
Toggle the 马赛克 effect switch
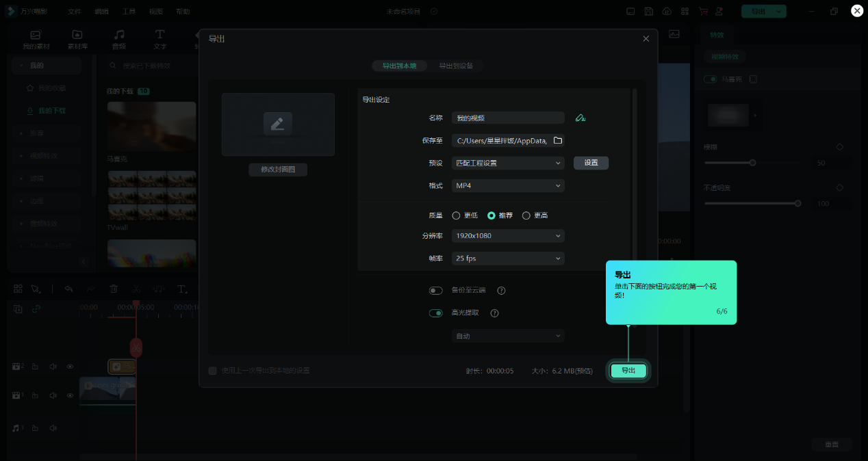(x=711, y=79)
